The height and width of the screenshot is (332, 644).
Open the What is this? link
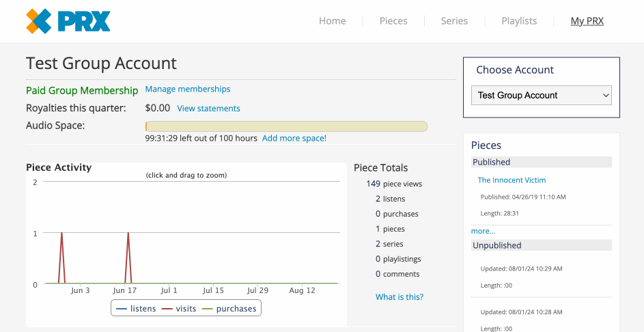coord(400,296)
